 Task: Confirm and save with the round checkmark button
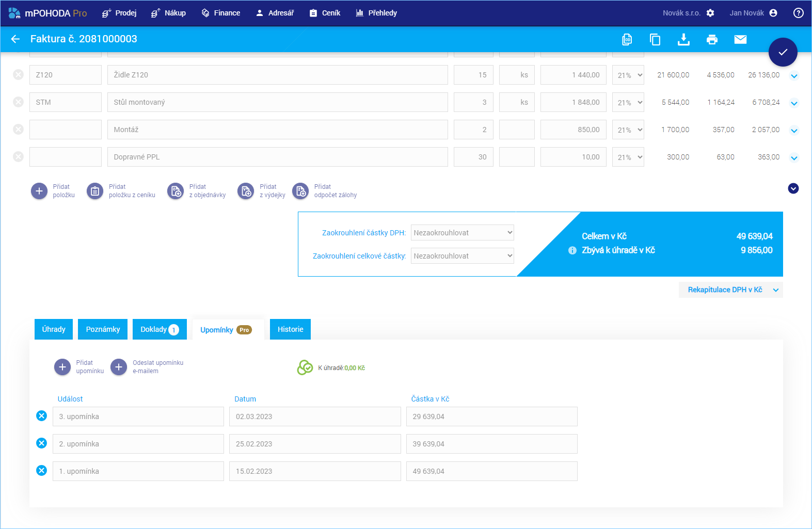click(783, 52)
